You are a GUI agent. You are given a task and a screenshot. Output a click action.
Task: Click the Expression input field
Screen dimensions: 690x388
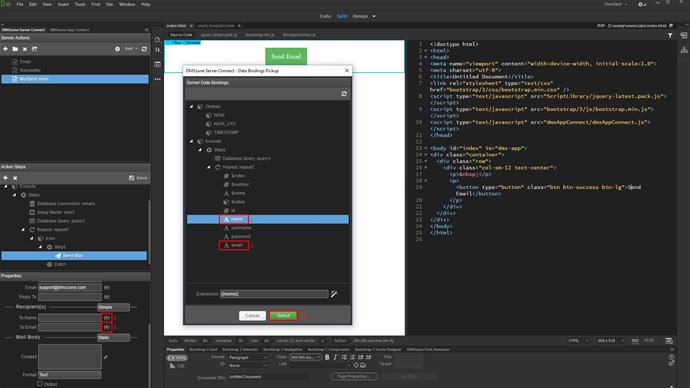click(274, 294)
